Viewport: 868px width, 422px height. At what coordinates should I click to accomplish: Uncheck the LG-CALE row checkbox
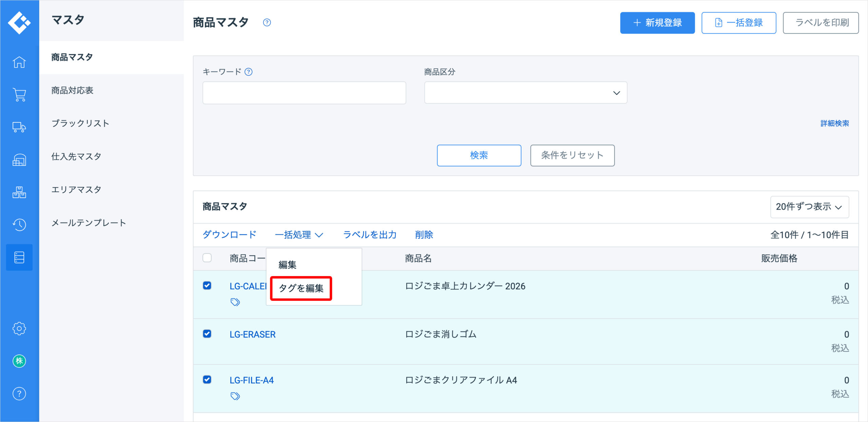[x=207, y=286]
